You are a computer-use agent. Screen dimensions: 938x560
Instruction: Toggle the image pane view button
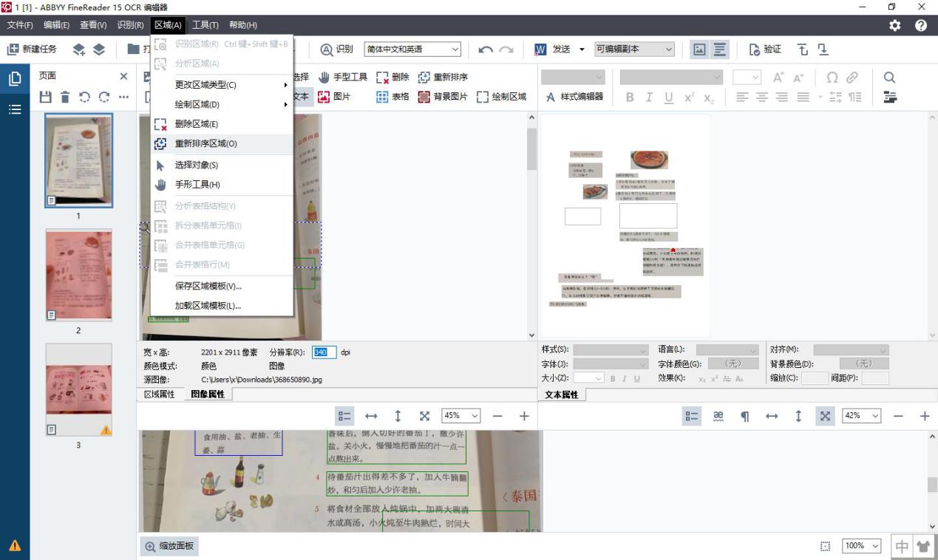(699, 49)
